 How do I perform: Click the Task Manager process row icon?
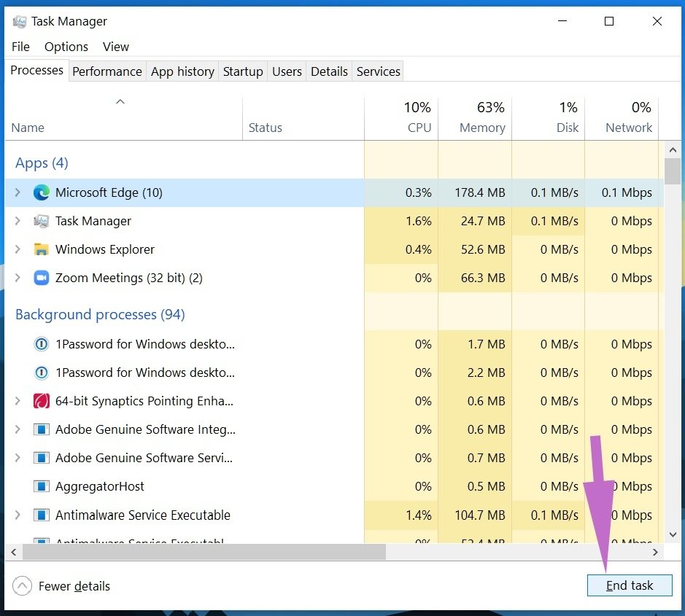42,221
